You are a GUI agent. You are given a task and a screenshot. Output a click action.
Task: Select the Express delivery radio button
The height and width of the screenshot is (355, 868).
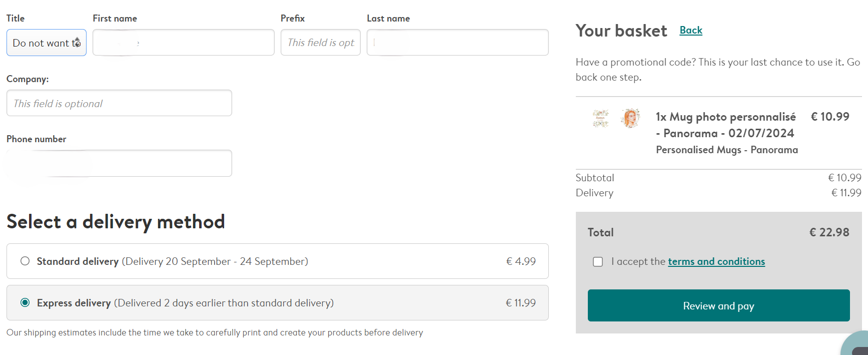(25, 303)
